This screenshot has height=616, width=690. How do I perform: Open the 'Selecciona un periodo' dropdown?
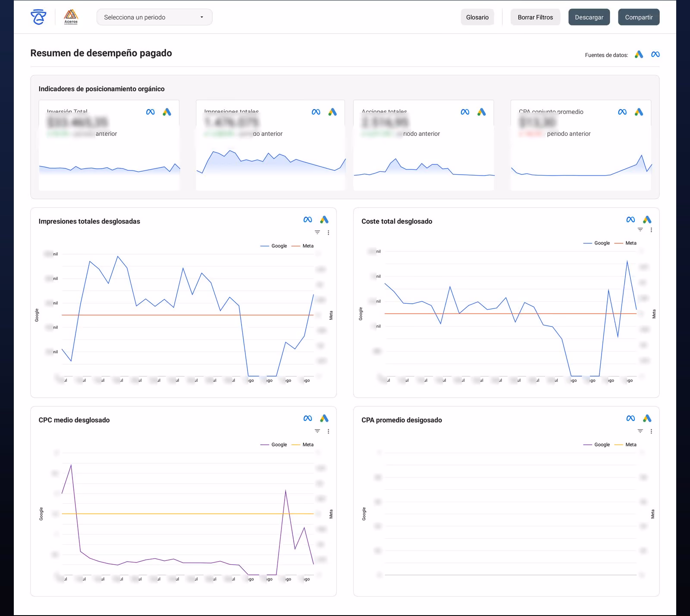tap(154, 17)
